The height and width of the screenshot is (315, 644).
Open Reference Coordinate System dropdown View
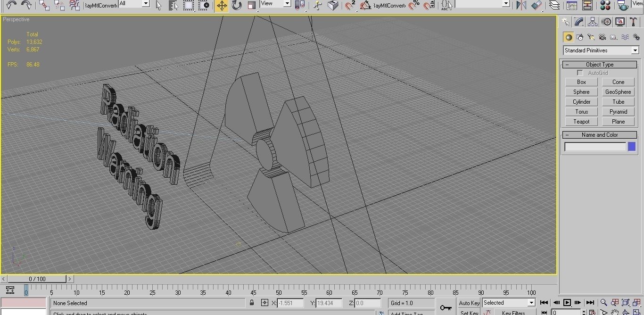275,3
